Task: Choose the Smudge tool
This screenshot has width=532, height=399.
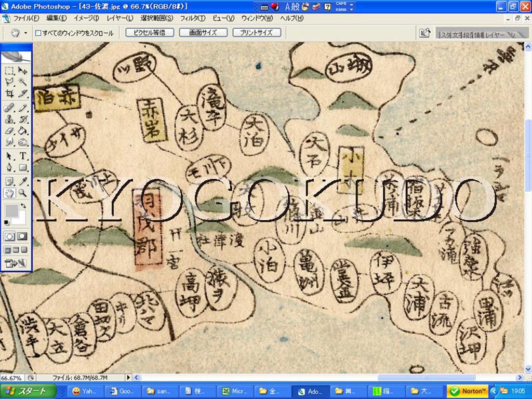Action: point(9,142)
